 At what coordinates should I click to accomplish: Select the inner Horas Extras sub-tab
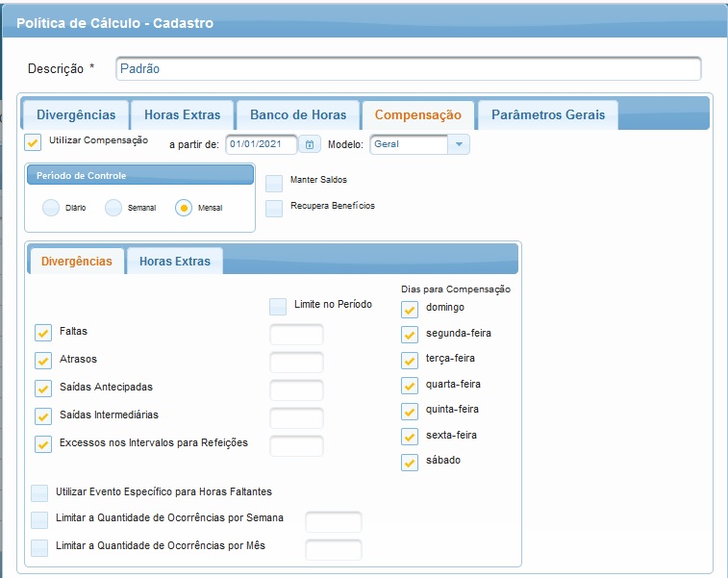(x=175, y=261)
